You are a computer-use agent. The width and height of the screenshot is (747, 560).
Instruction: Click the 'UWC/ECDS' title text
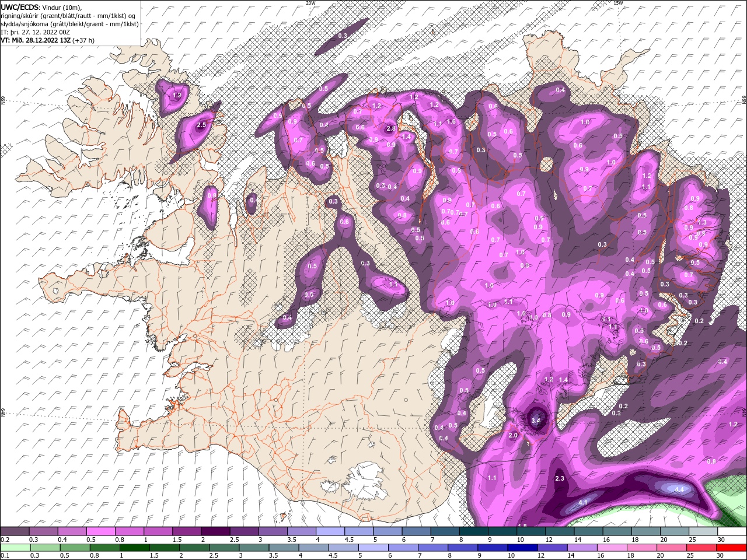19,7
